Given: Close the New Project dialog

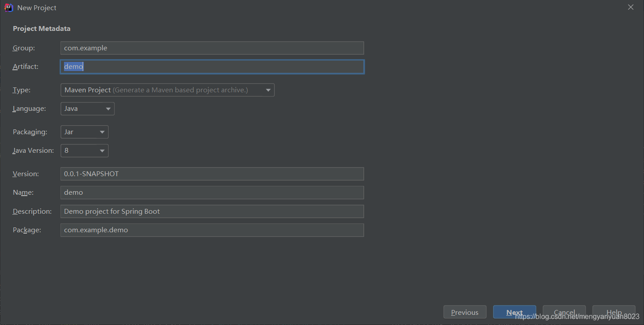Looking at the screenshot, I should pyautogui.click(x=630, y=7).
